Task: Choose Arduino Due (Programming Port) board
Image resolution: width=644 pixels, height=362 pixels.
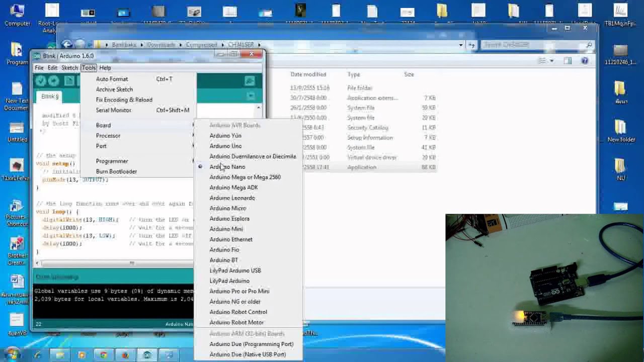Action: [251, 344]
